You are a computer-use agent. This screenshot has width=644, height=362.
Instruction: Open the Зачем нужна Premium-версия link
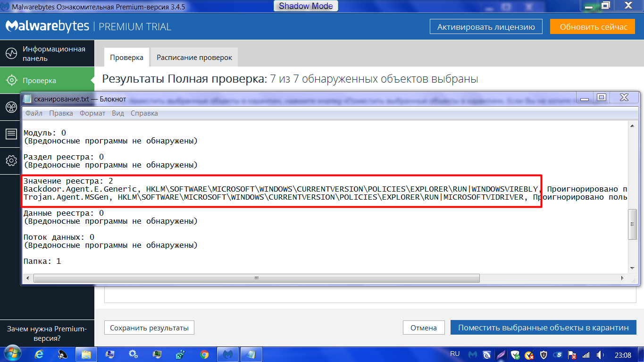pos(47,333)
